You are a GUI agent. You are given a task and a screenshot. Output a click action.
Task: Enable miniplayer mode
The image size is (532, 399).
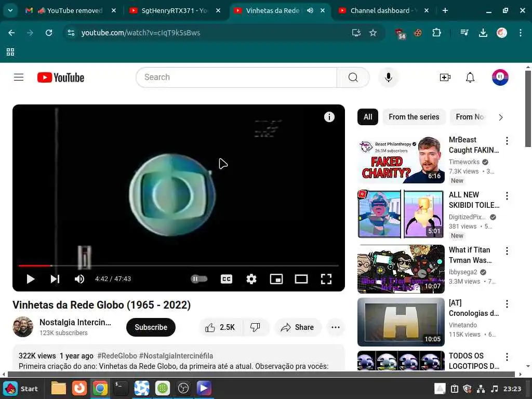point(276,279)
